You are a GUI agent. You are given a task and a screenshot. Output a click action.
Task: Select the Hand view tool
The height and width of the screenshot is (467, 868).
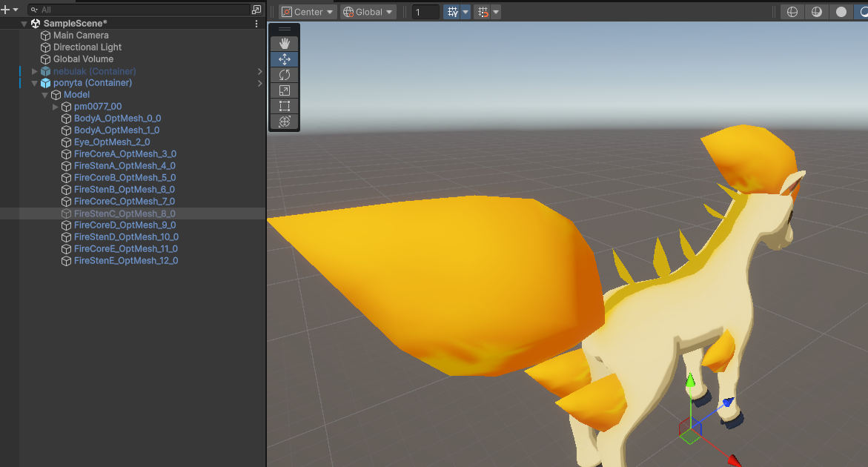[x=285, y=43]
